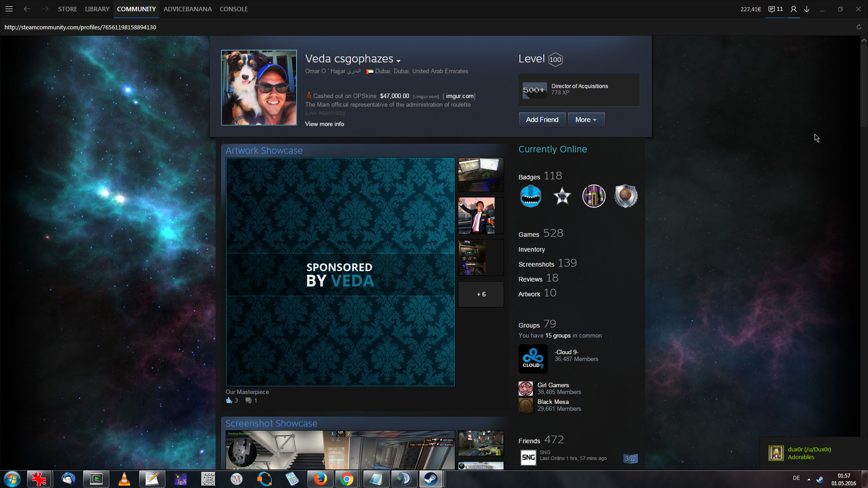Switch to the LIBRARY tab
868x488 pixels.
[x=97, y=9]
